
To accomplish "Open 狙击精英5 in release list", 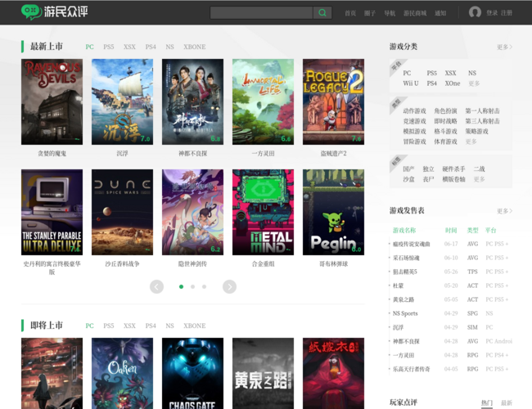I will click(405, 272).
